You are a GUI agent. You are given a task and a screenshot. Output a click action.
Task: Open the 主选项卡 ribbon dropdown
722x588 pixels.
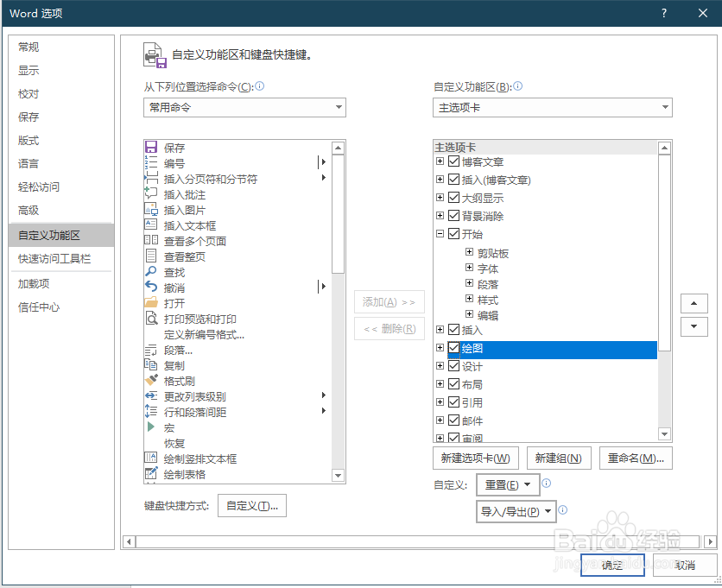[x=553, y=107]
